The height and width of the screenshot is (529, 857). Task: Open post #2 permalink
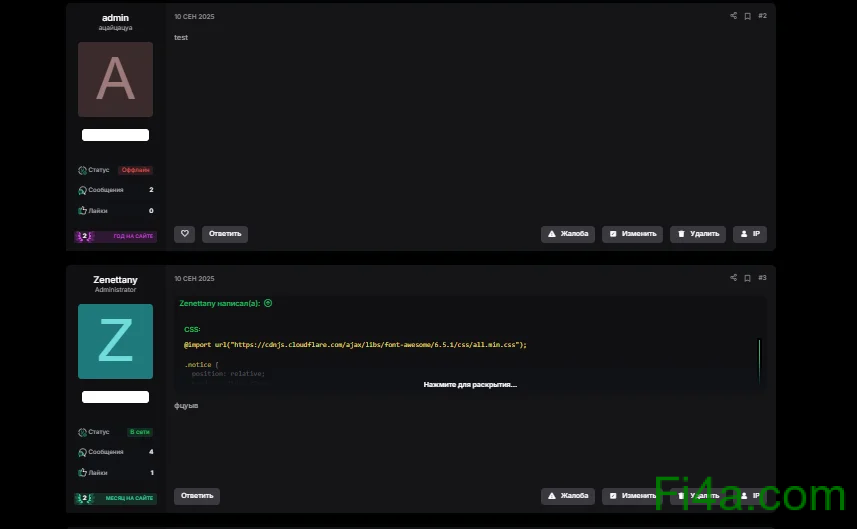(762, 16)
